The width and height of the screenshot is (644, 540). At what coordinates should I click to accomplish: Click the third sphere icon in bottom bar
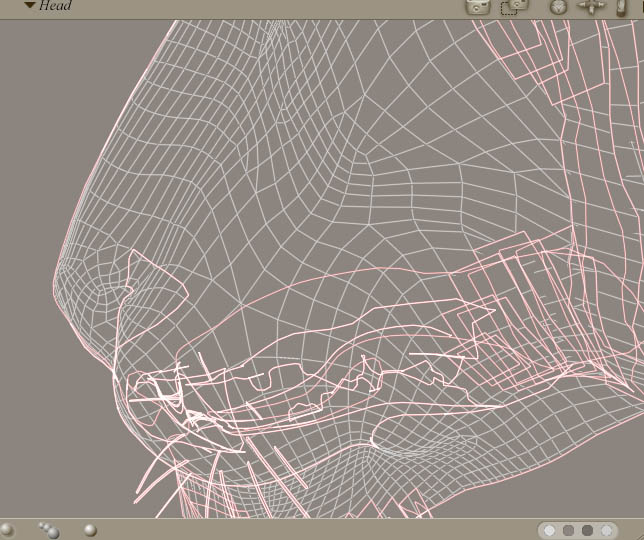tap(90, 530)
